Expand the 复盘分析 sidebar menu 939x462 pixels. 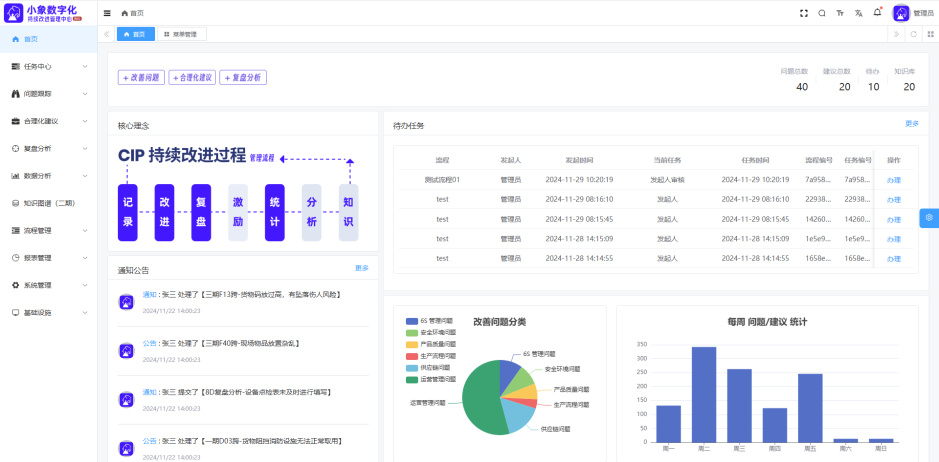click(x=48, y=148)
